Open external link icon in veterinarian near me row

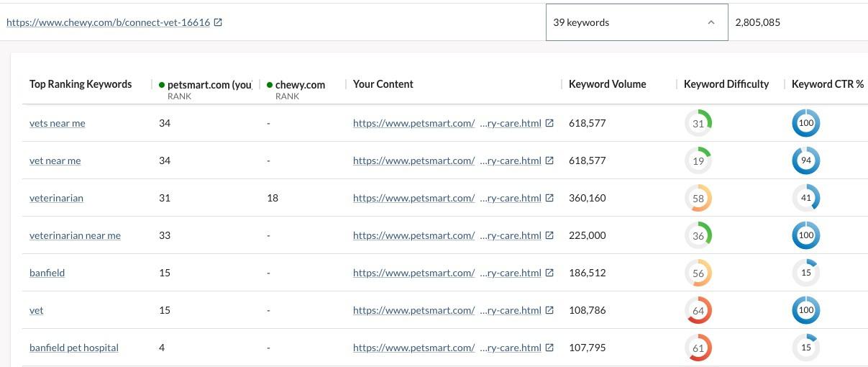(x=549, y=235)
